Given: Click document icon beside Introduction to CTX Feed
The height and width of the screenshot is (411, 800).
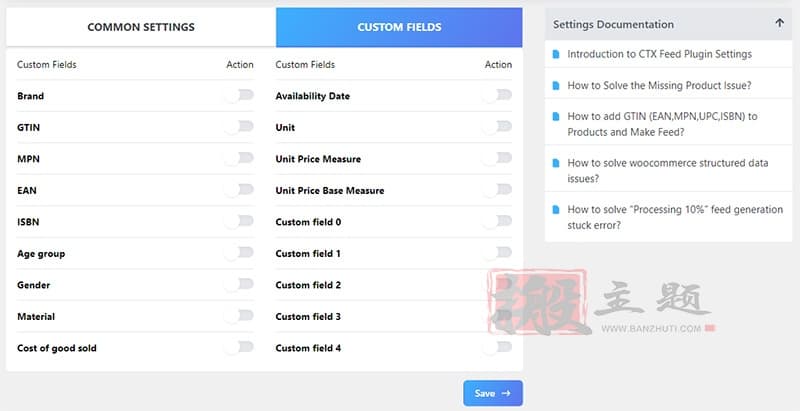Looking at the screenshot, I should coord(556,54).
